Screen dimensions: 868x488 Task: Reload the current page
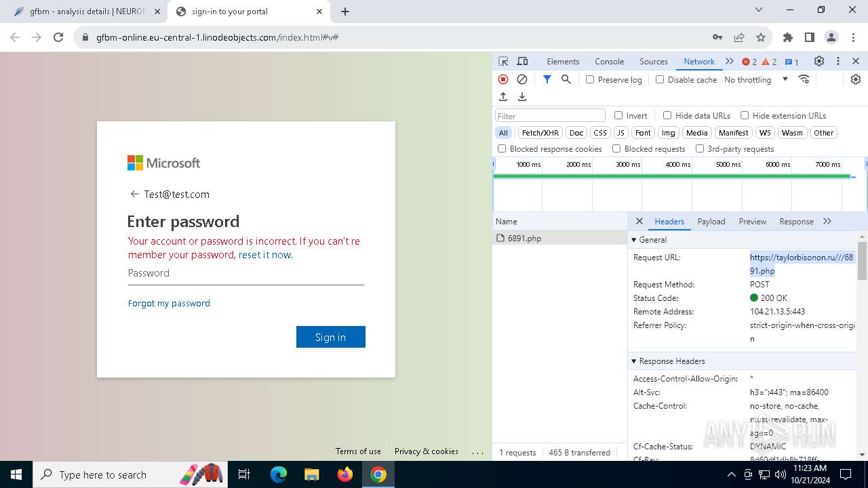tap(58, 37)
